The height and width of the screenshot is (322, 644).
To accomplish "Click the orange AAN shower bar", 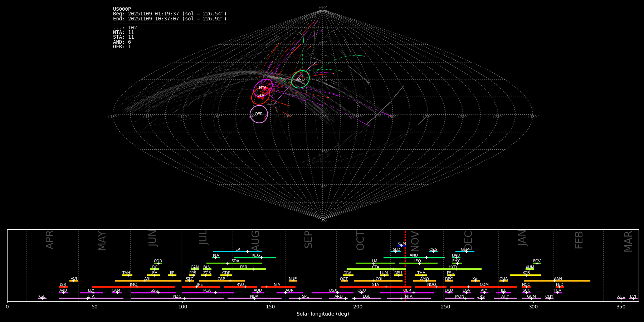I will tap(557, 281).
